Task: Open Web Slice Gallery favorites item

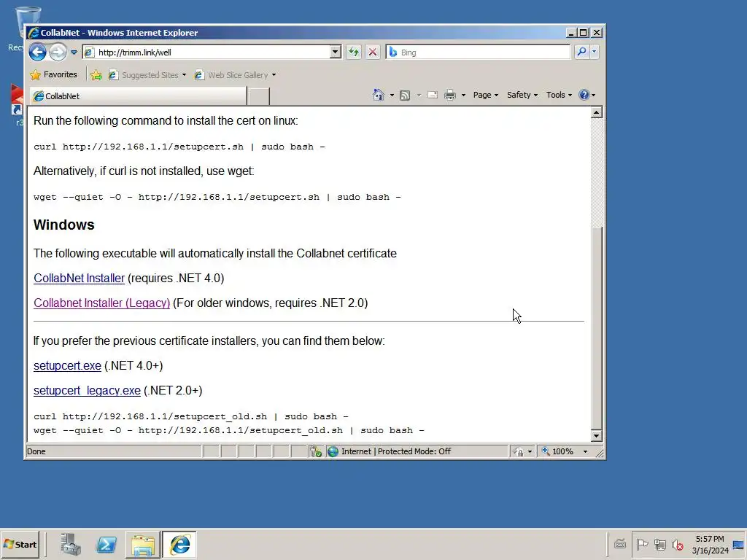Action: pos(236,75)
